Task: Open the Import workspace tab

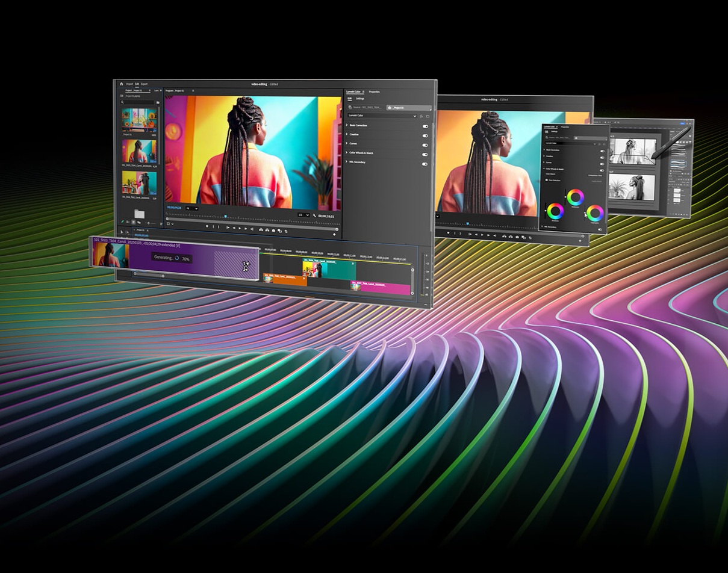Action: 129,84
